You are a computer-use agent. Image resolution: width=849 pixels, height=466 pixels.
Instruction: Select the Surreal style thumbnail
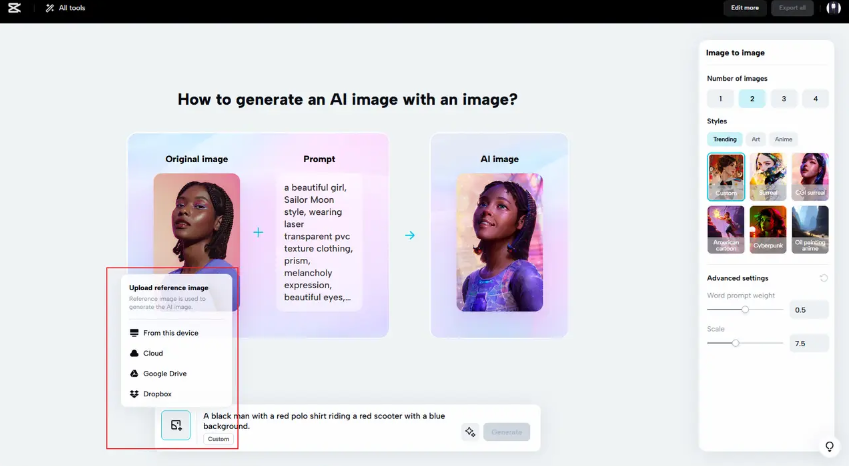(x=768, y=176)
